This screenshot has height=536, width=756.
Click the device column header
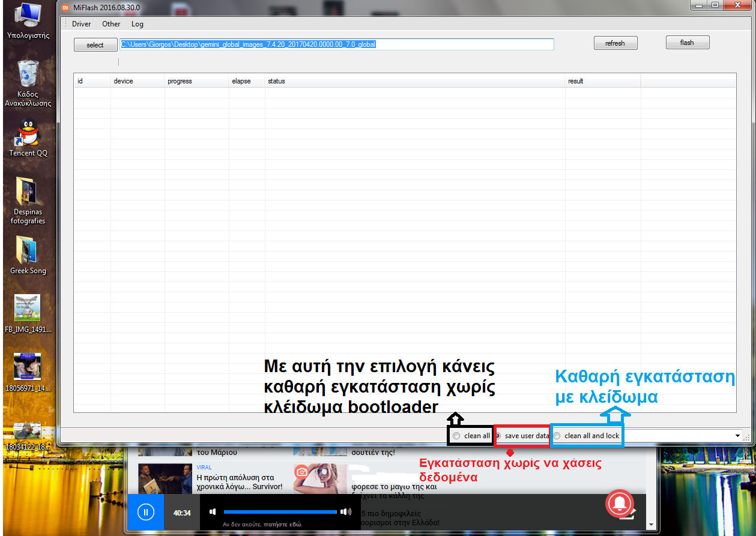coord(138,81)
